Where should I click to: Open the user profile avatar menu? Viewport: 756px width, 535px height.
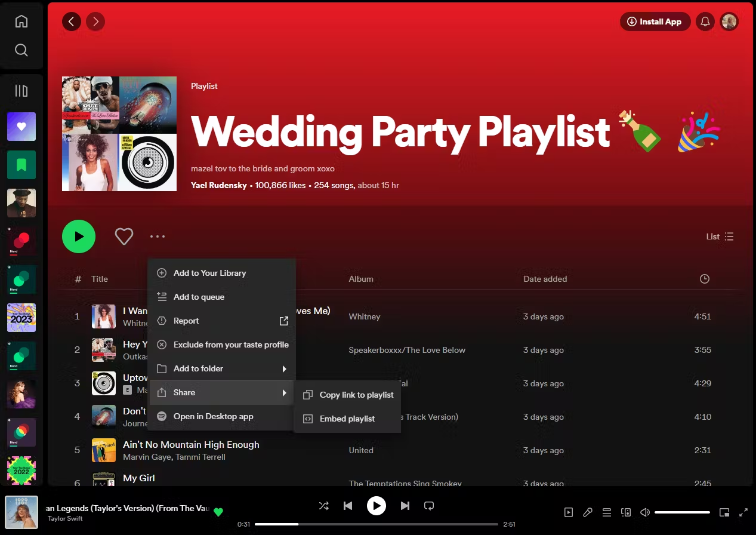[x=729, y=22]
